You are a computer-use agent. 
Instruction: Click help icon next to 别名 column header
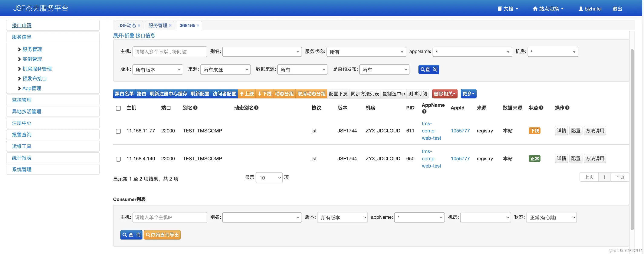tap(195, 108)
